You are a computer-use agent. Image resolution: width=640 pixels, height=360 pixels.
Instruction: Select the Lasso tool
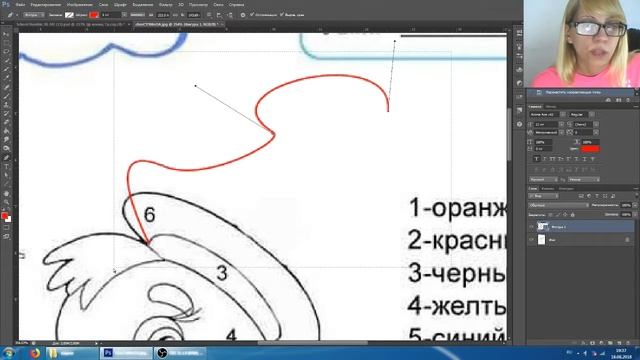click(x=7, y=52)
